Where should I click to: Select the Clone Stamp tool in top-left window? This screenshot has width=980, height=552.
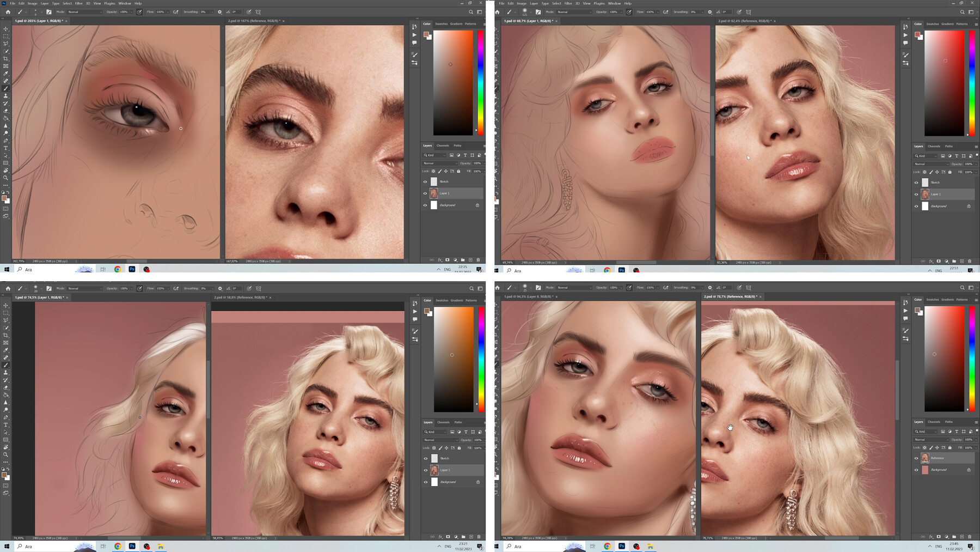[x=6, y=96]
